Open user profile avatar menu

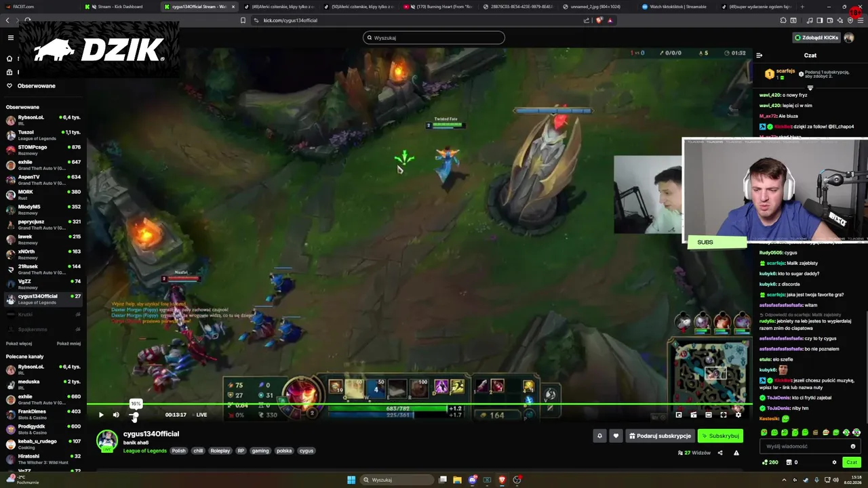(849, 37)
